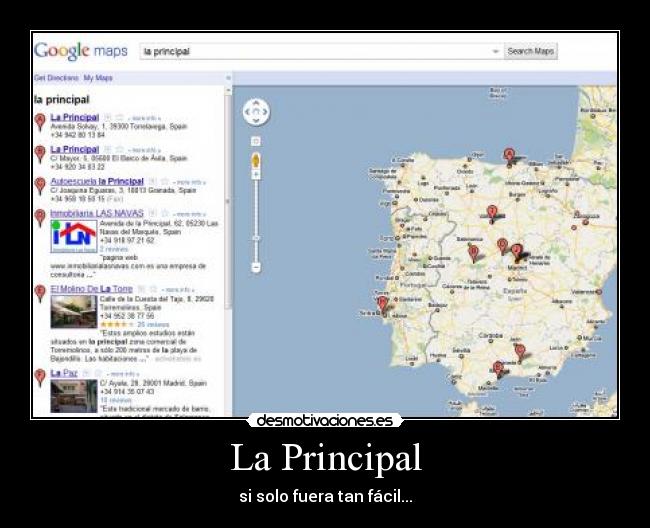Click the results panel scrollbar thumb
The height and width of the screenshot is (528, 650).
coord(228,201)
